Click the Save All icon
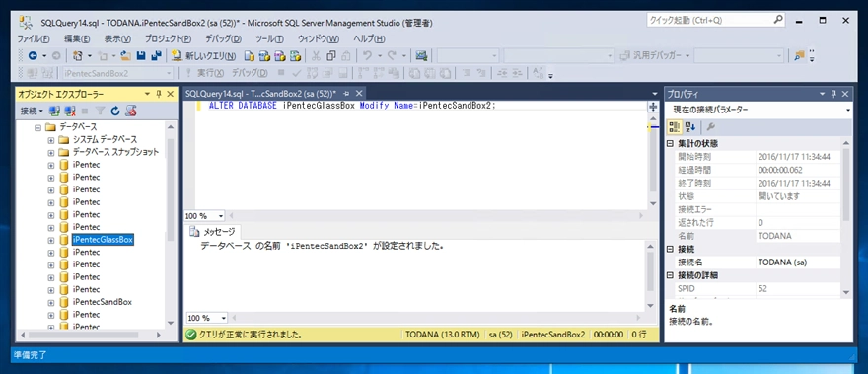The image size is (868, 374). [156, 56]
